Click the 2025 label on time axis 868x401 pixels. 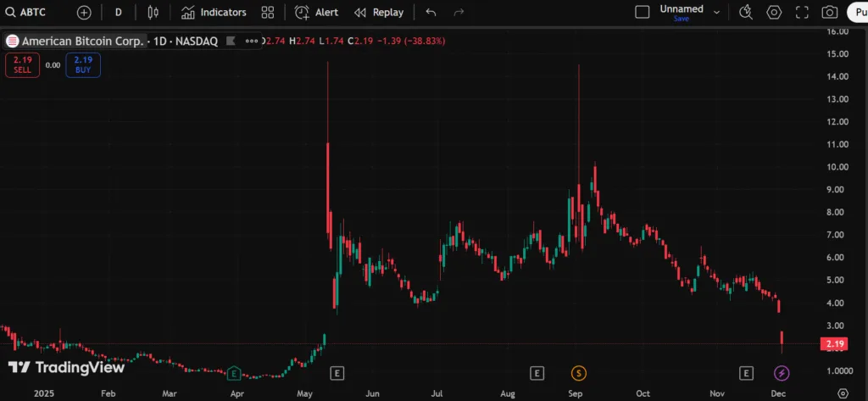coord(44,393)
